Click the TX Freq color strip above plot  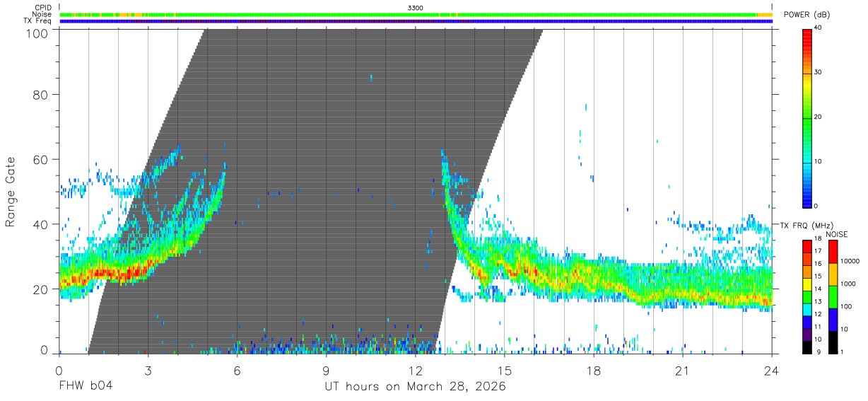416,21
